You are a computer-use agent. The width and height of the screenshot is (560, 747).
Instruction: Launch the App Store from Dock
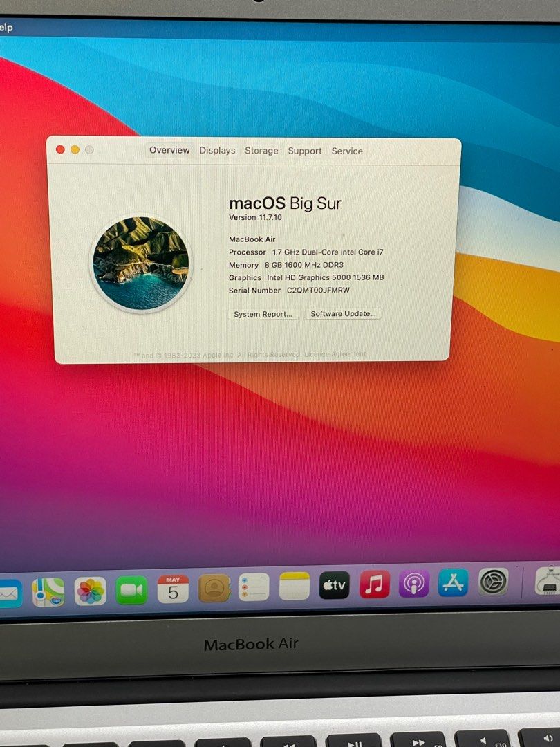[454, 582]
